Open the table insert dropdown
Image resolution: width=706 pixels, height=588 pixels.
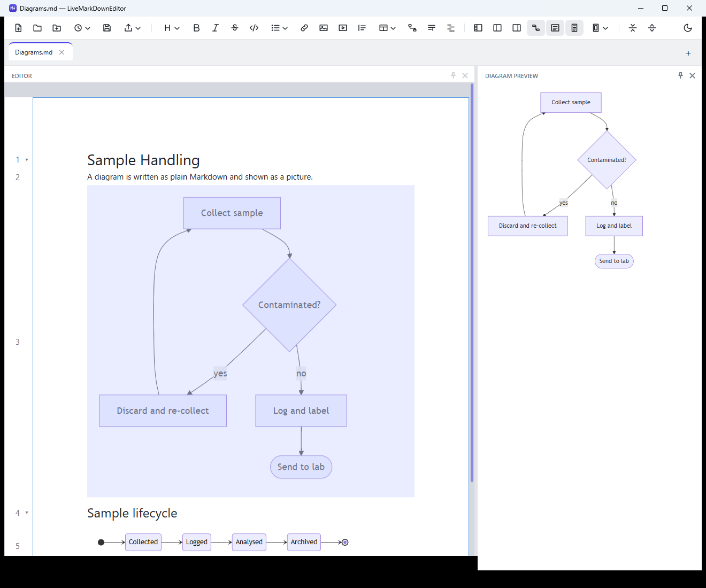[387, 28]
